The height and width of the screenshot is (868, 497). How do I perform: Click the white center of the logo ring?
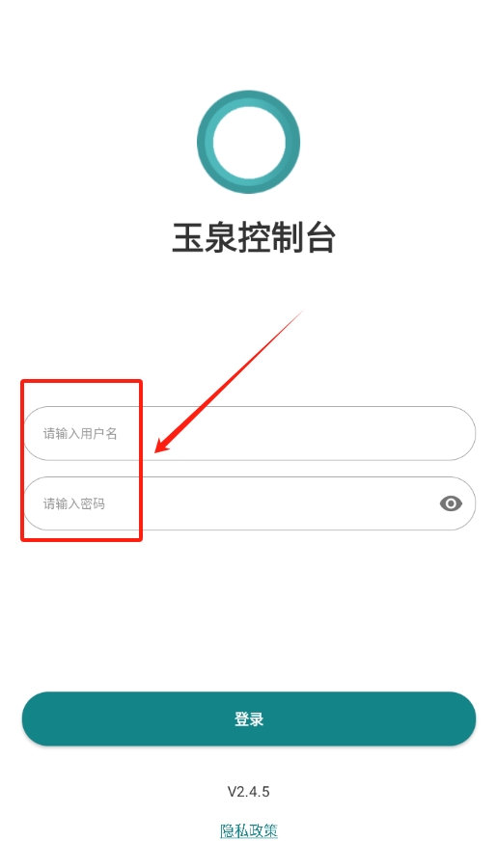tap(248, 143)
